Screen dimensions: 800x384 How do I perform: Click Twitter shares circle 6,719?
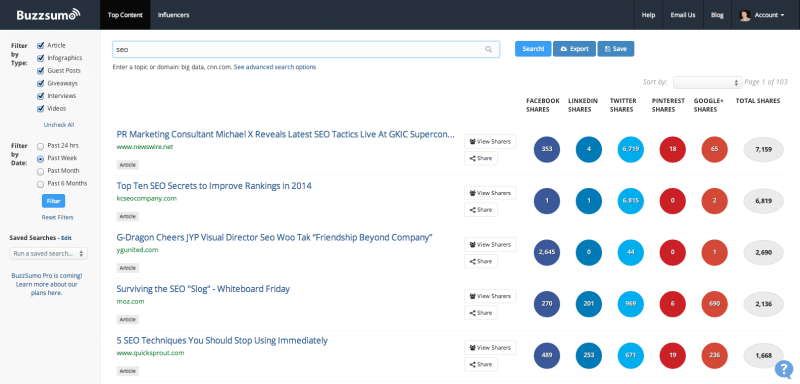pos(631,149)
